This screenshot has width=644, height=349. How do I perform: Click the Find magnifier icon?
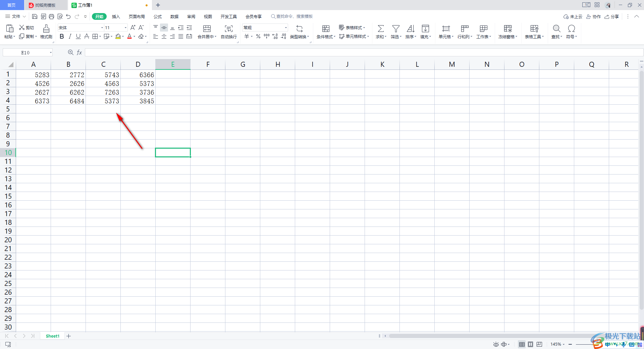pos(556,29)
